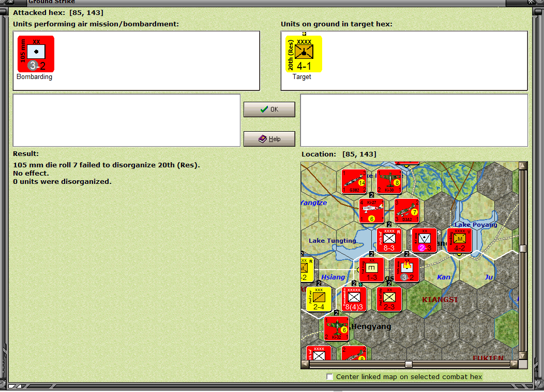Click the Ki-30 aircraft counter on map
This screenshot has height=392, width=544.
point(389,181)
